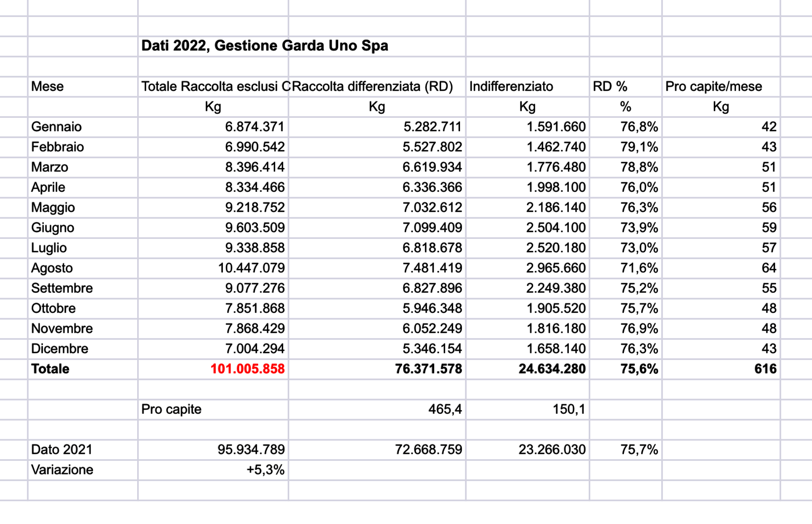Click Novembre RD value 6.052.249

pos(432,328)
